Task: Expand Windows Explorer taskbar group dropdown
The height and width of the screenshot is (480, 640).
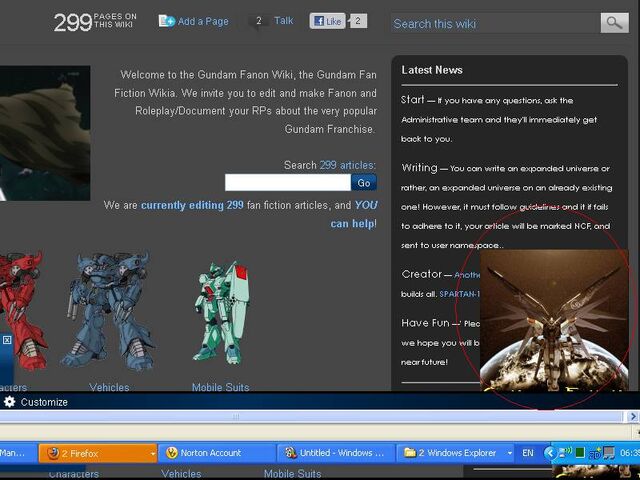Action: (x=509, y=453)
